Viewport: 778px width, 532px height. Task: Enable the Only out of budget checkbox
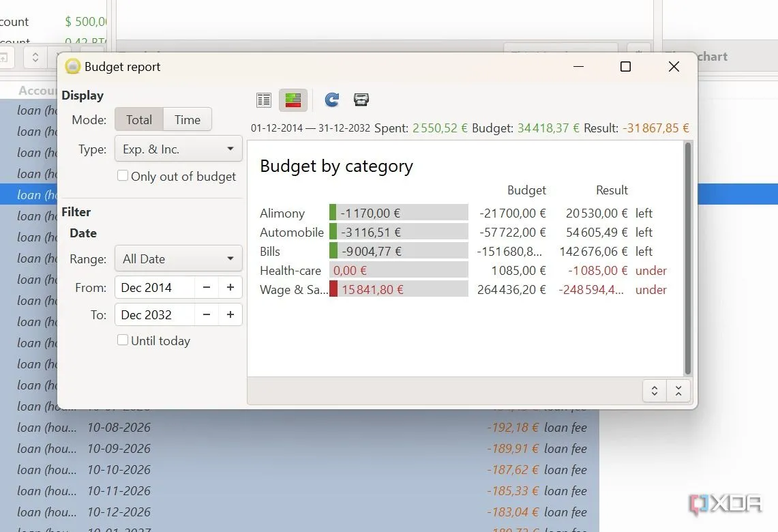click(123, 176)
